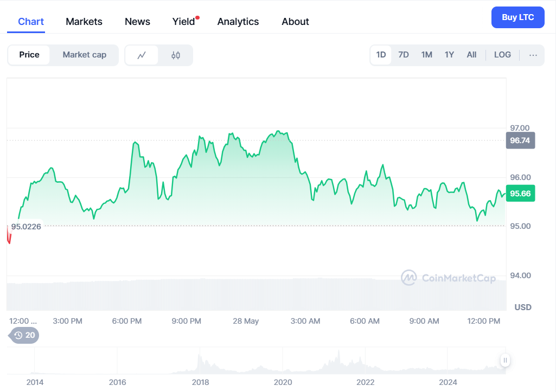The width and height of the screenshot is (556, 392).
Task: Click 2022 on the history timeline
Action: pyautogui.click(x=365, y=382)
